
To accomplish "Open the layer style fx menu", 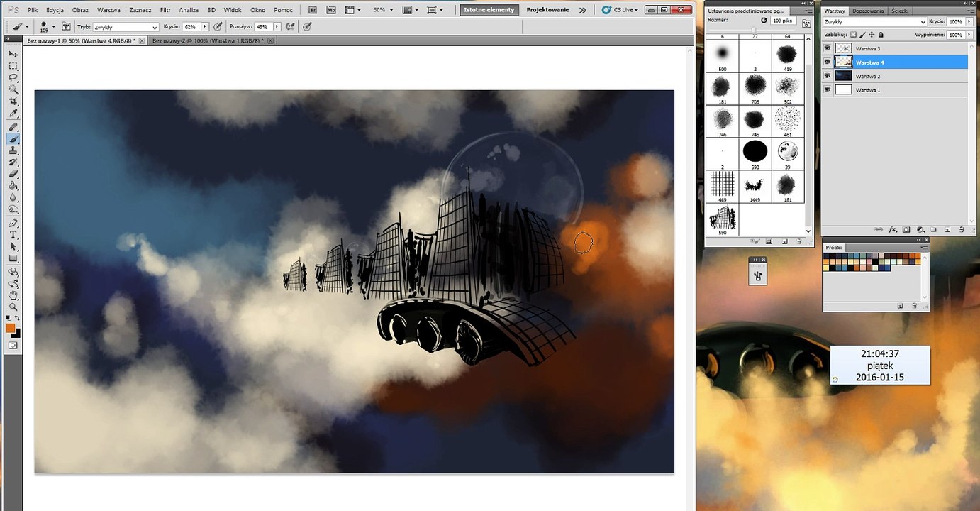I will [893, 229].
